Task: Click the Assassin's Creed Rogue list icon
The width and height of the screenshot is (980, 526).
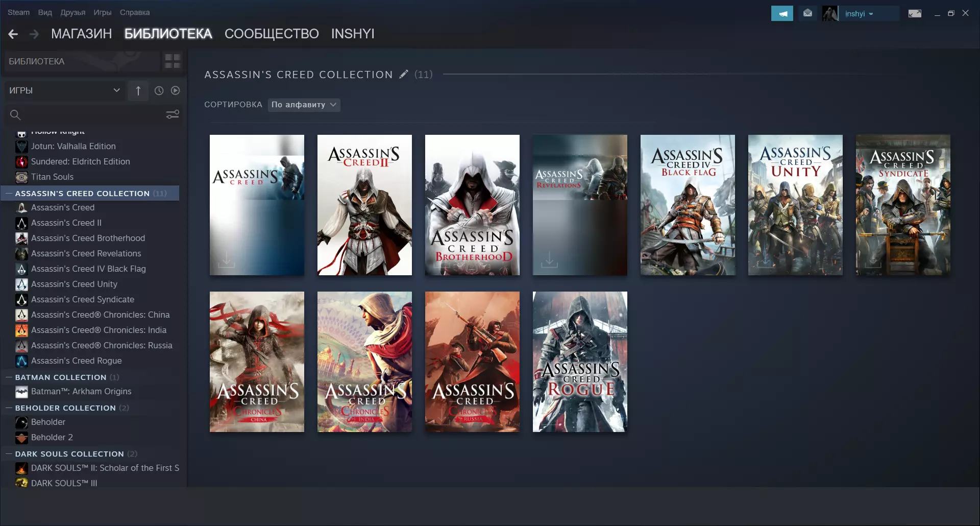Action: 21,361
